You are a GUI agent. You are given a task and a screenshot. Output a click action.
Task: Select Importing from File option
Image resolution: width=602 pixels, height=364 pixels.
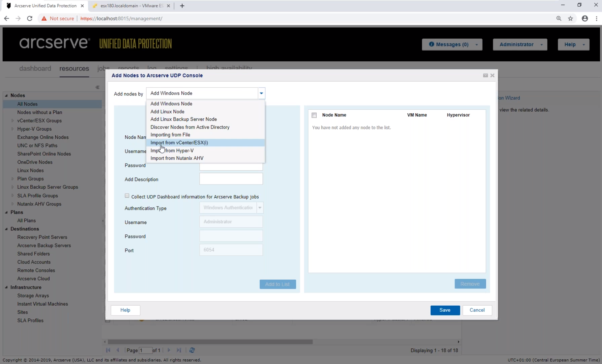coord(205,135)
